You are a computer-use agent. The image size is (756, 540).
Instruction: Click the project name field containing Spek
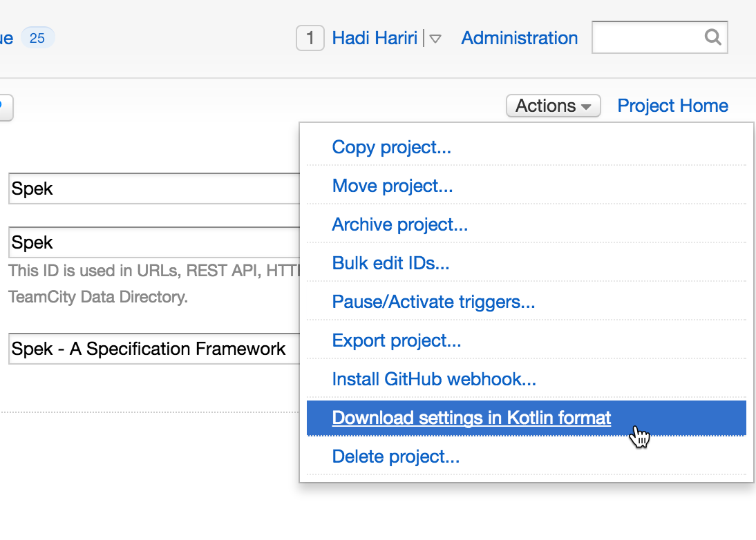(x=154, y=189)
